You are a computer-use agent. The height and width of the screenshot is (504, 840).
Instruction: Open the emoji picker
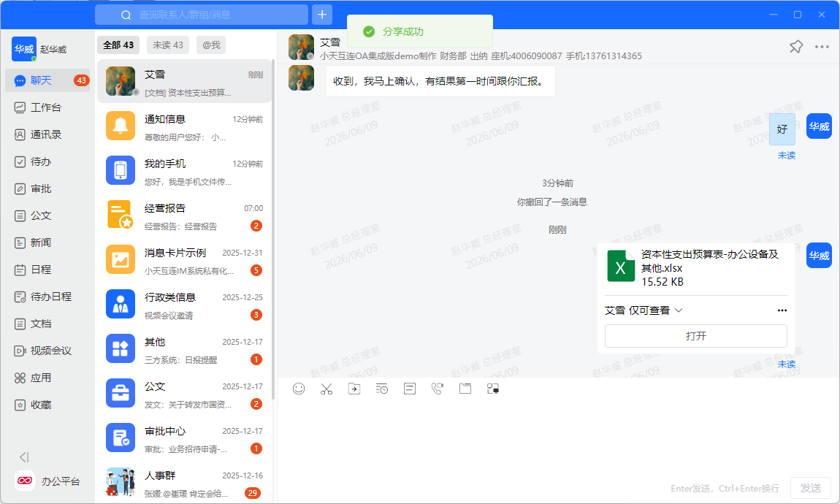click(x=299, y=389)
